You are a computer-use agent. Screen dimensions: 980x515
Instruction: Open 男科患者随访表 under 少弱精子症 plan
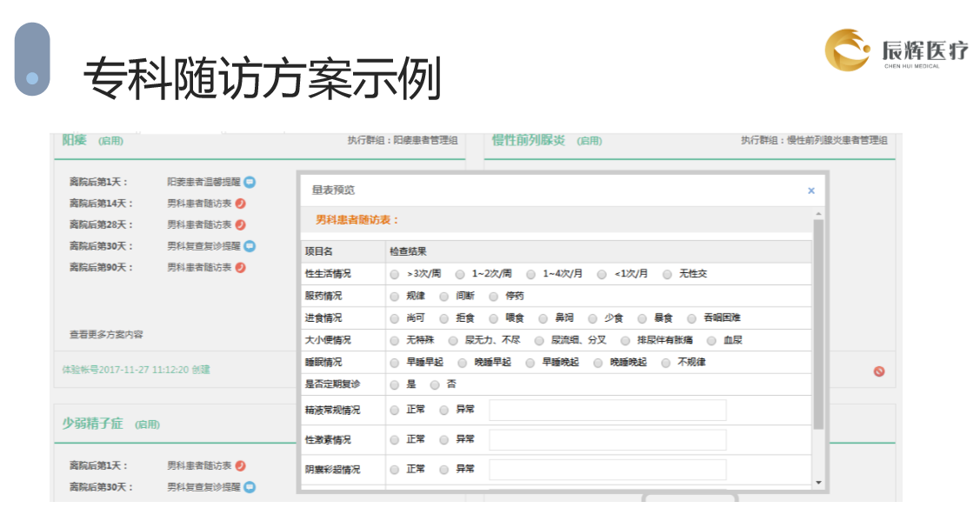(x=199, y=465)
